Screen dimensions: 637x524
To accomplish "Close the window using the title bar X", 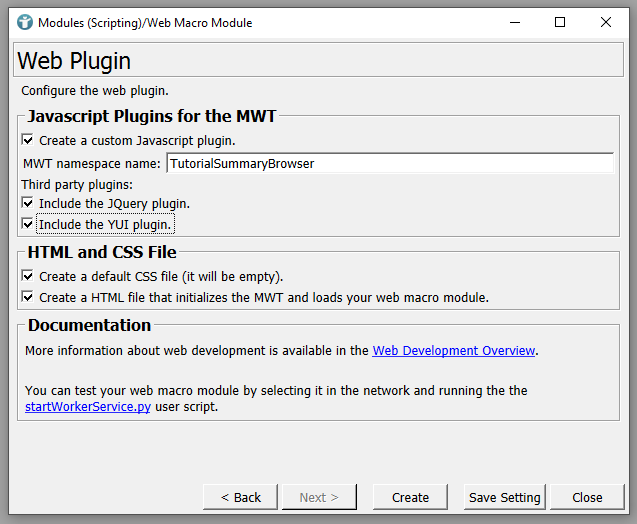I will [x=606, y=22].
